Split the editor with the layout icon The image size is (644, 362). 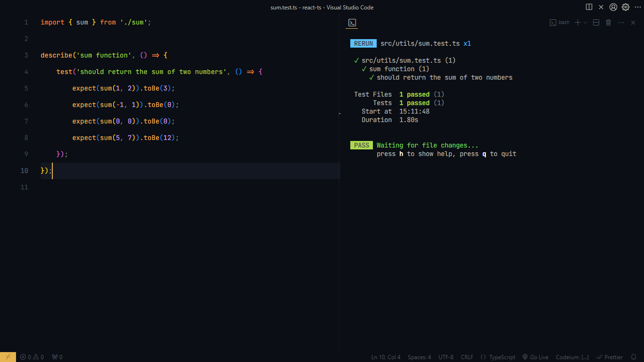pyautogui.click(x=589, y=7)
